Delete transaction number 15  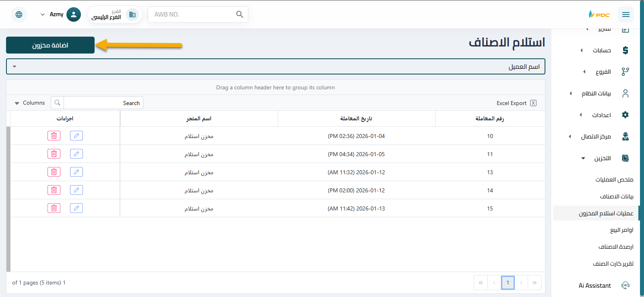[54, 208]
